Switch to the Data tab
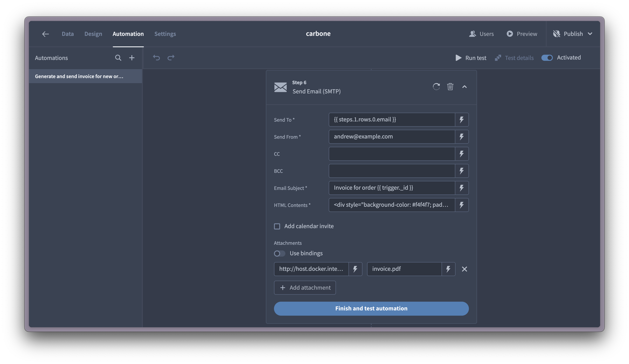This screenshot has width=629, height=364. click(x=67, y=34)
